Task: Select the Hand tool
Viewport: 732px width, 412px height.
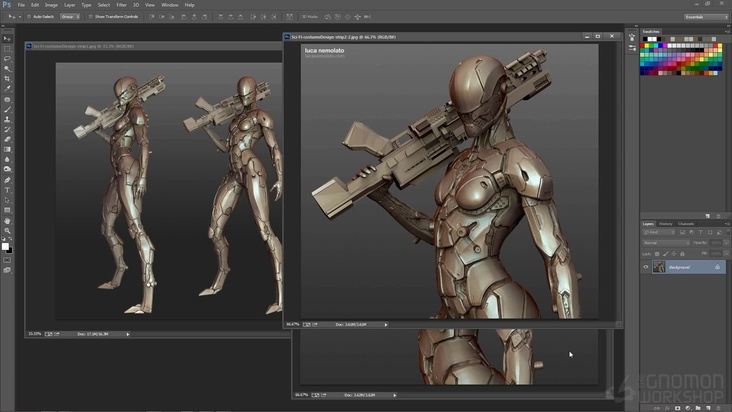Action: point(7,221)
